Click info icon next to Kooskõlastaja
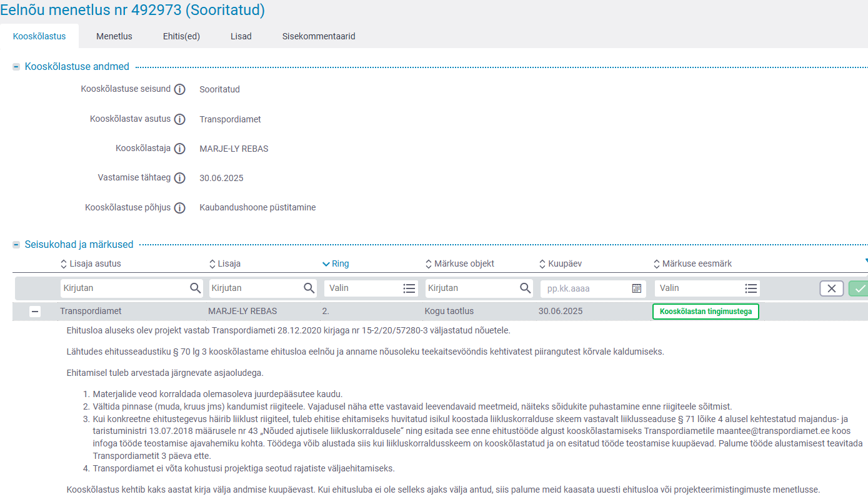Screen dimensions: 868x502 coord(180,149)
